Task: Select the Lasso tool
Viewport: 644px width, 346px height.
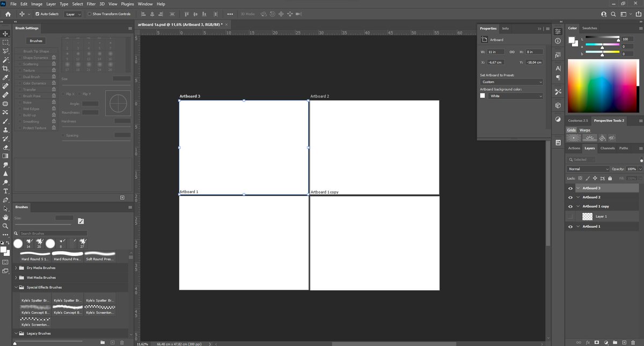Action: (5, 51)
